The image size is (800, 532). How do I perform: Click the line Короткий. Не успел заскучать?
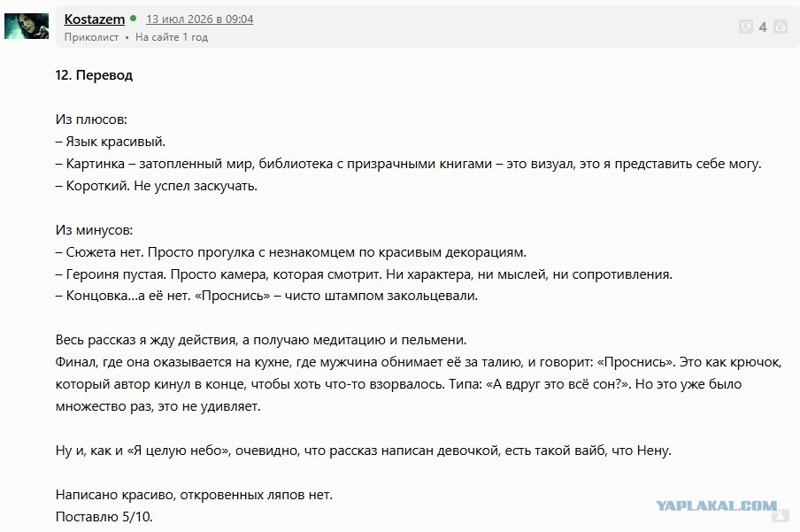coord(157,186)
